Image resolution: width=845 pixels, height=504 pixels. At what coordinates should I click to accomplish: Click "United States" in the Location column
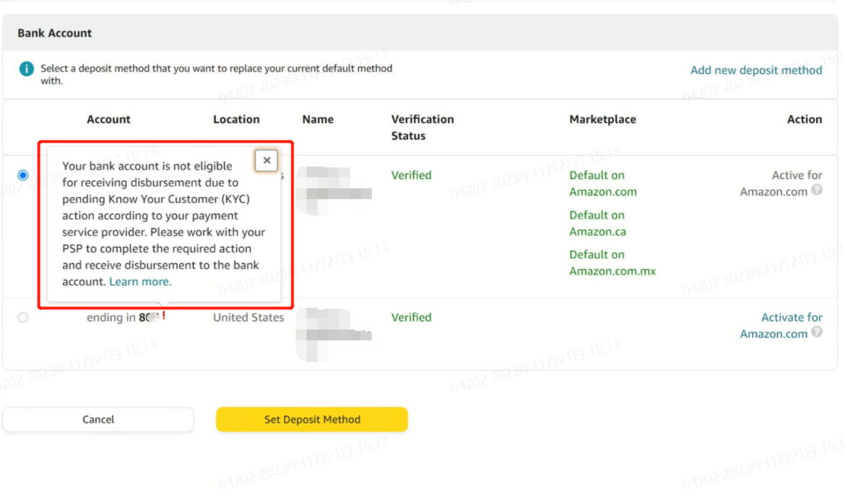[x=249, y=317]
